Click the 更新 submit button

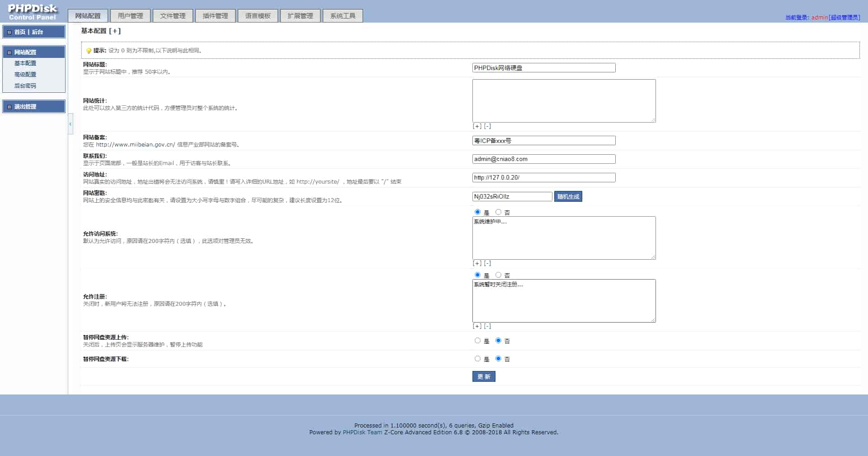(x=484, y=376)
